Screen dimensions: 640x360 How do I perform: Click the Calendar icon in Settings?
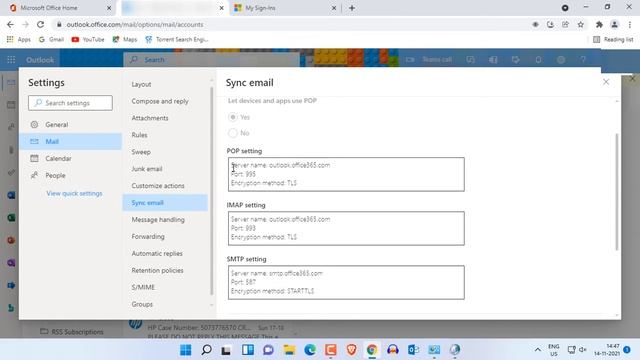[34, 158]
